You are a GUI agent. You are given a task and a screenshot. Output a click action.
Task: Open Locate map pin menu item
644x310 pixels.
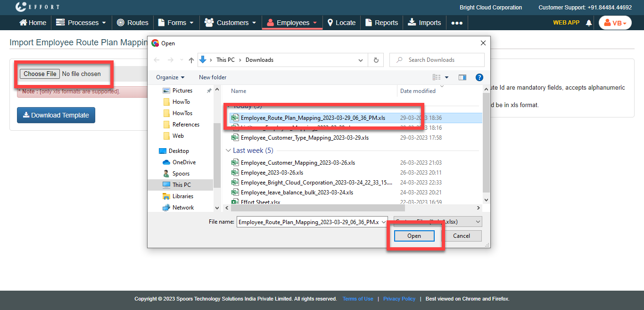(x=341, y=23)
